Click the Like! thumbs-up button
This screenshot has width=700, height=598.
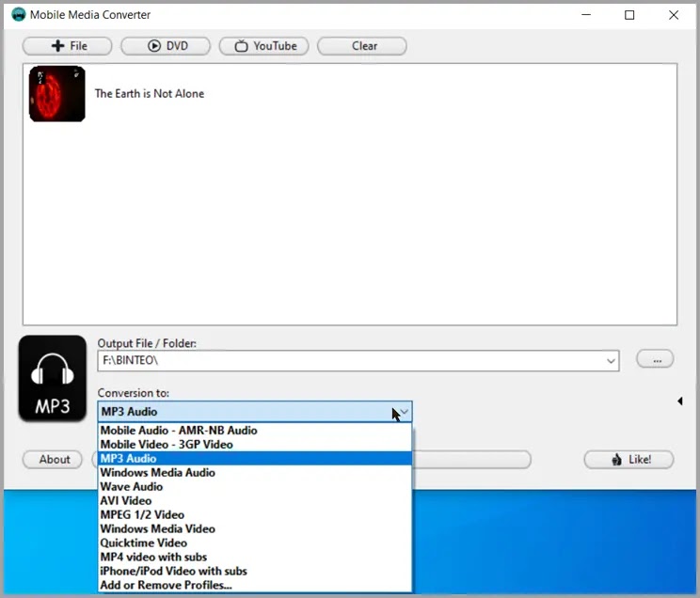pos(628,459)
